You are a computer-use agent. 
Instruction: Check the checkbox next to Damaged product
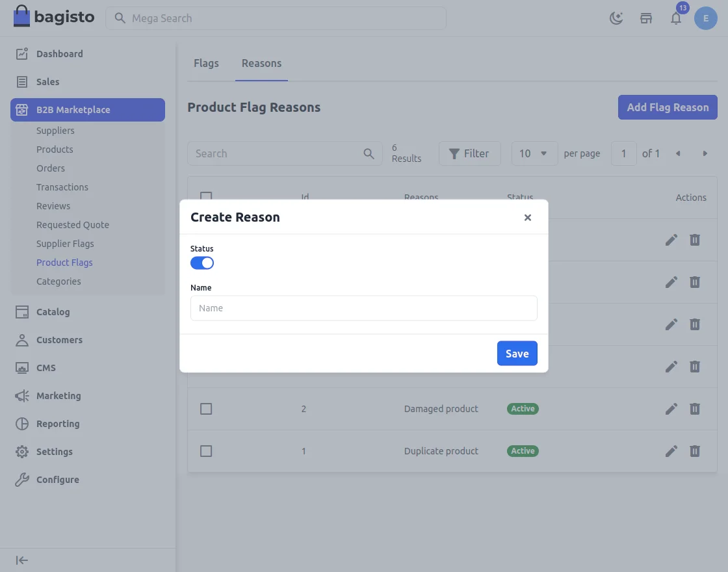206,408
